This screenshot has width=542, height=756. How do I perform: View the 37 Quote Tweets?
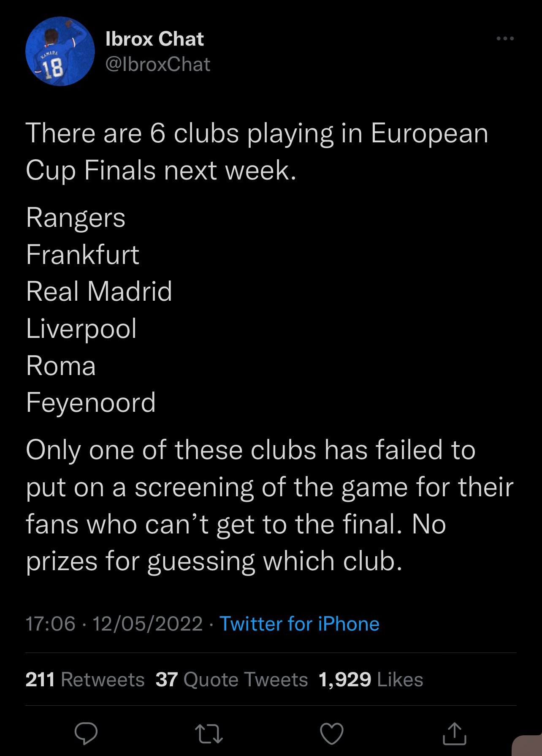pos(231,680)
